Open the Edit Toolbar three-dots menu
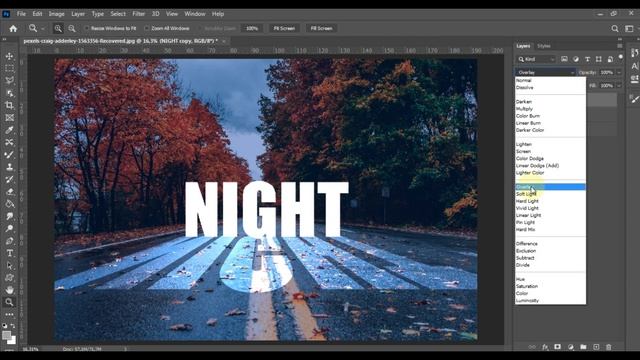 coord(9,314)
